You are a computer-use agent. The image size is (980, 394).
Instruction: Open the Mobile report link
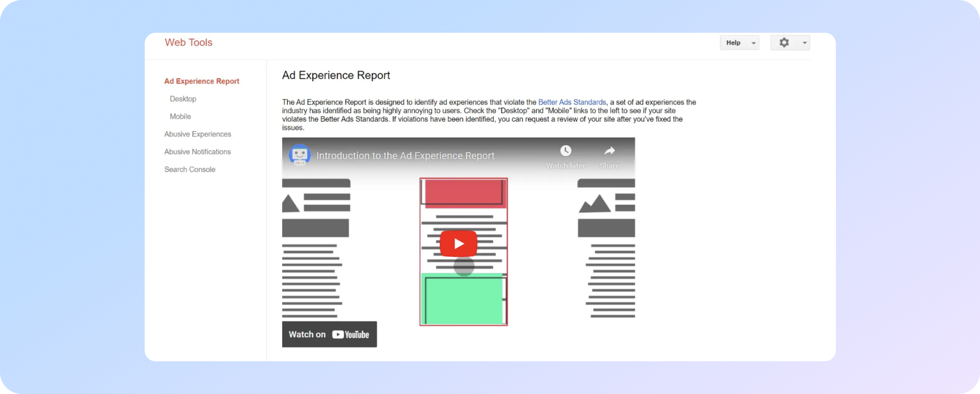click(180, 116)
